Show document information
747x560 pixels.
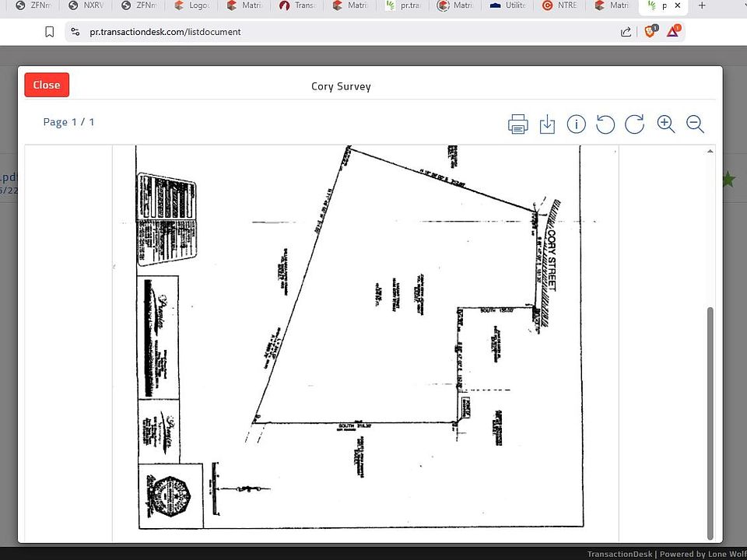tap(576, 124)
